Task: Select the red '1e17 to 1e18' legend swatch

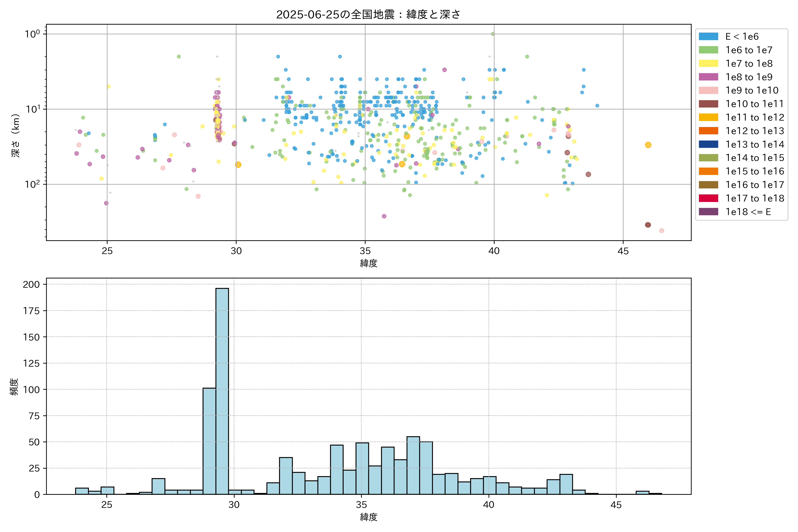Action: [x=708, y=198]
